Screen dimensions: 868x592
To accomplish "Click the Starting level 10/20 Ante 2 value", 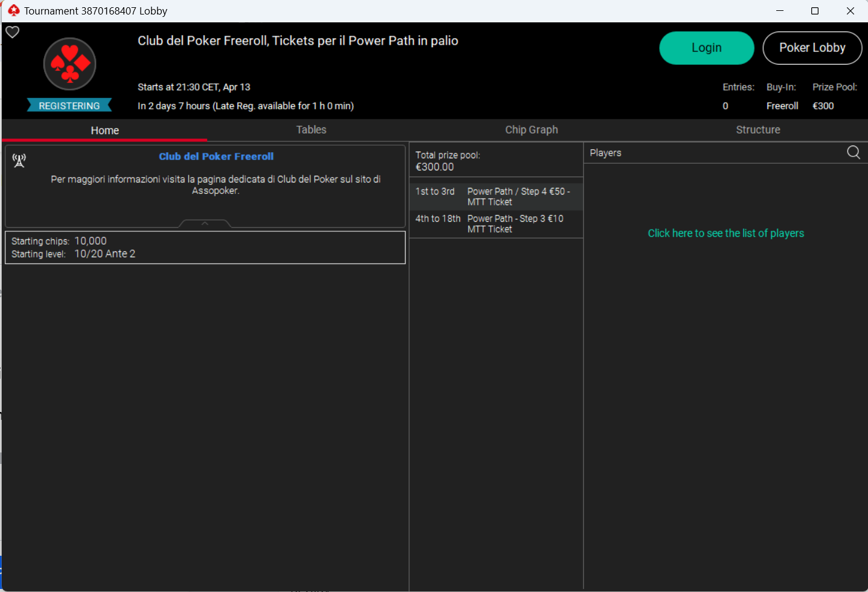I will point(105,254).
